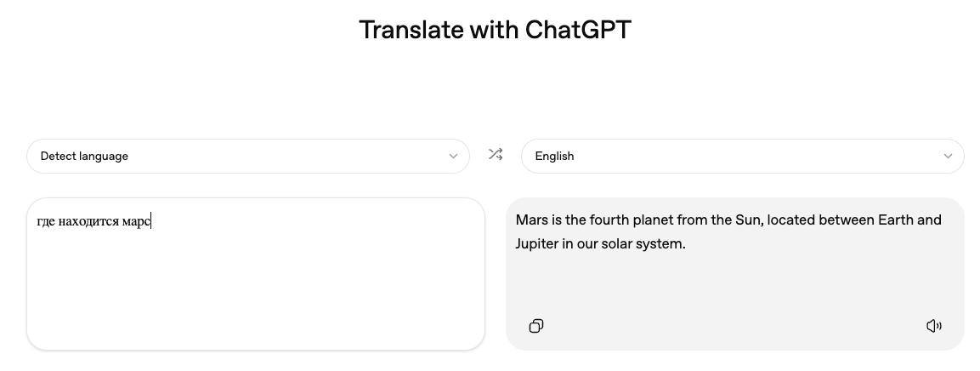Viewport: 980px width, 371px height.
Task: Click the word "находится" in source text
Action: point(88,222)
